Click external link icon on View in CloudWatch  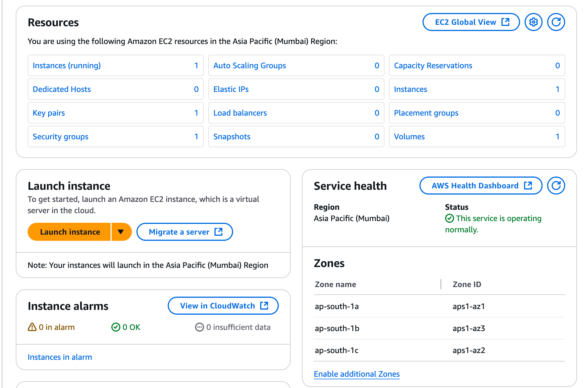tap(264, 306)
